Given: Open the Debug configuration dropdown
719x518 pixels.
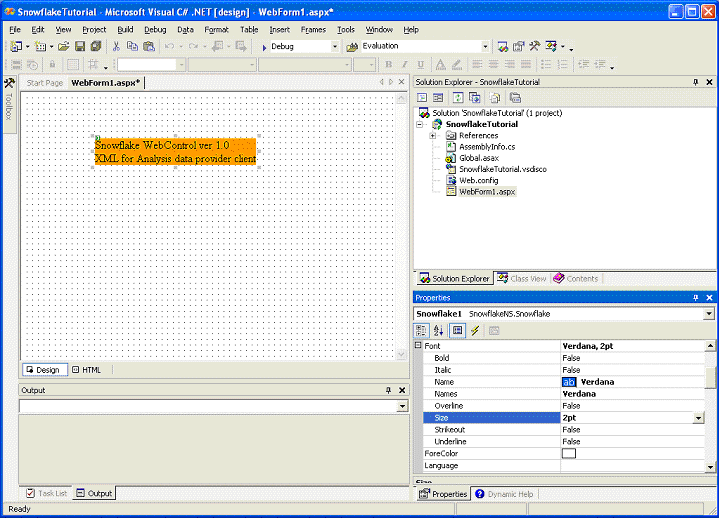Looking at the screenshot, I should tap(335, 47).
